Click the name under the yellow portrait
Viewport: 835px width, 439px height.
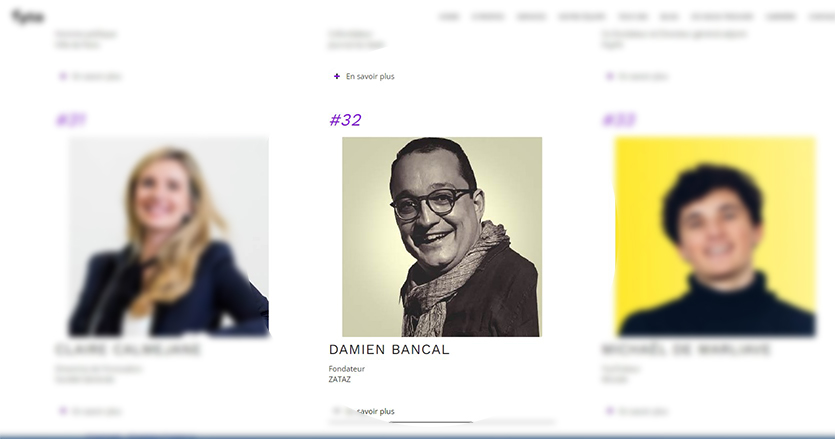(x=686, y=349)
